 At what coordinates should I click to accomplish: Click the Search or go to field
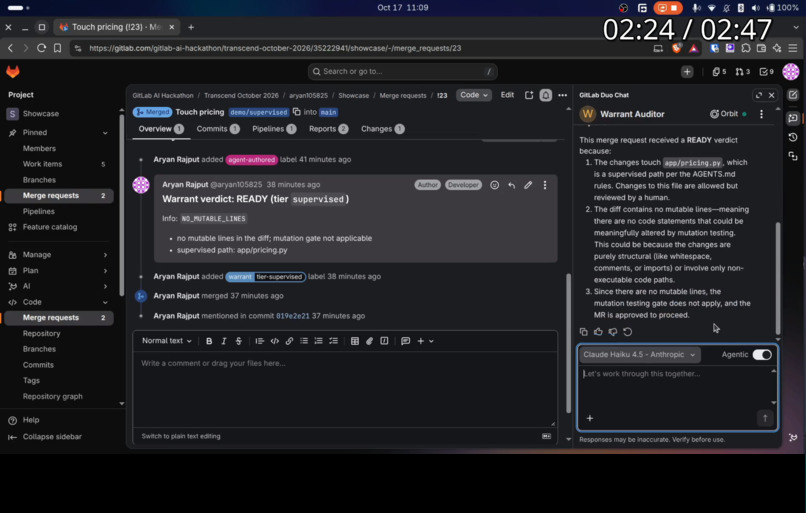click(402, 71)
